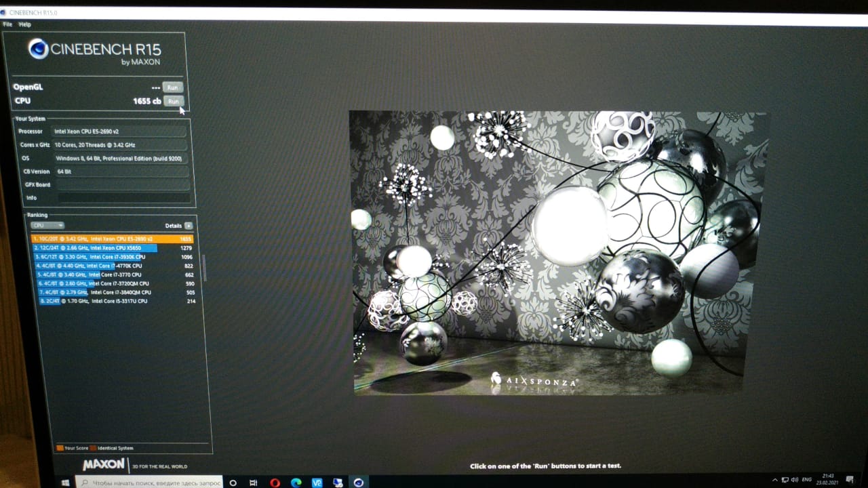Click the MAXON logo at bottom
Viewport: 868px width, 488px height.
click(x=103, y=465)
